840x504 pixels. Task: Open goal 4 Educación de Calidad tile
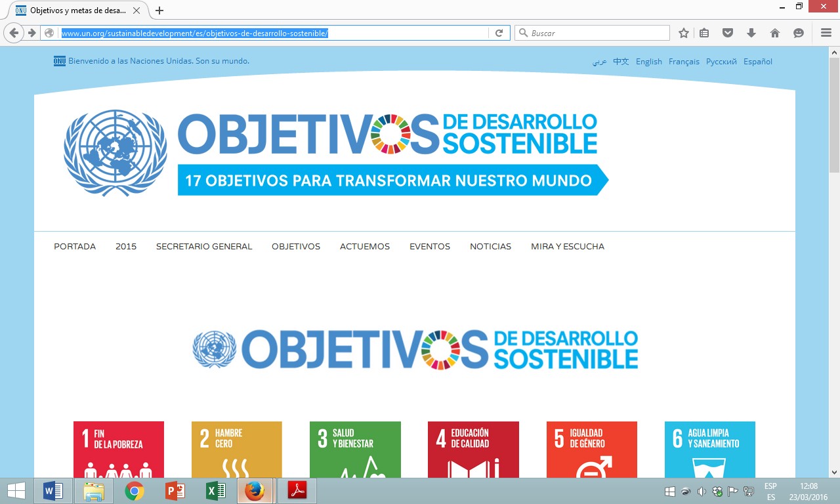[x=473, y=450]
